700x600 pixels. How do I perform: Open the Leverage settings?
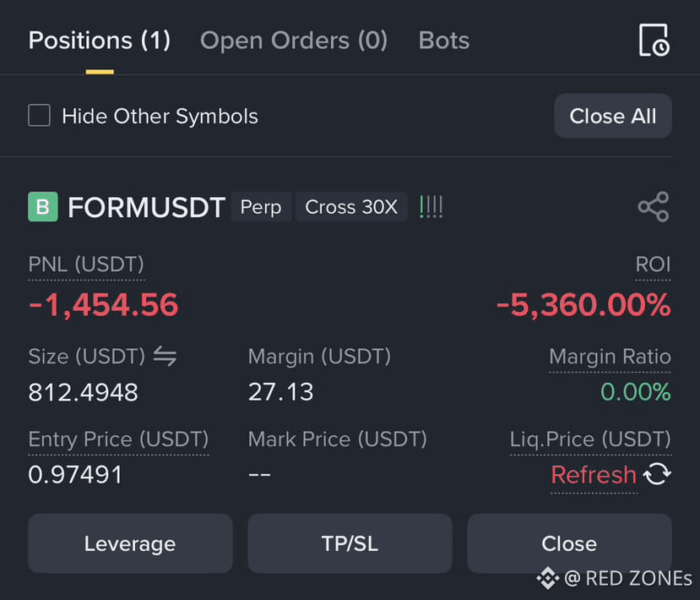click(130, 543)
